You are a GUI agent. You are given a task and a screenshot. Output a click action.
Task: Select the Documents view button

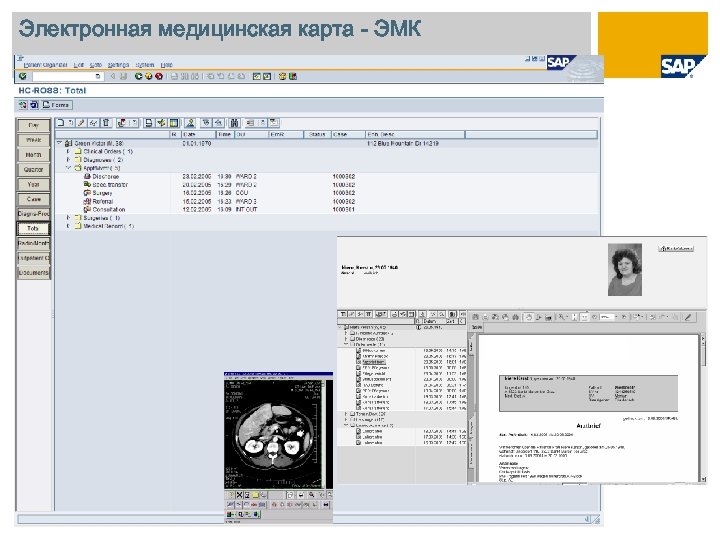34,272
